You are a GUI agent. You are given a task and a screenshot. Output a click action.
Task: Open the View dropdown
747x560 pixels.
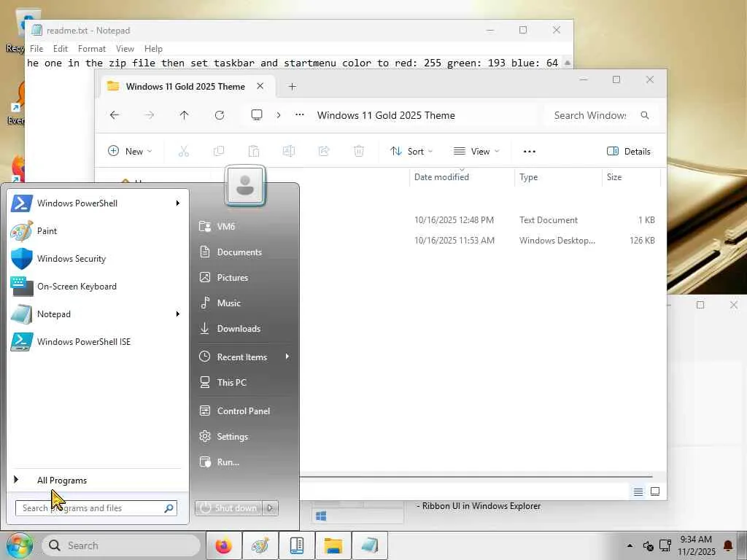(x=476, y=152)
